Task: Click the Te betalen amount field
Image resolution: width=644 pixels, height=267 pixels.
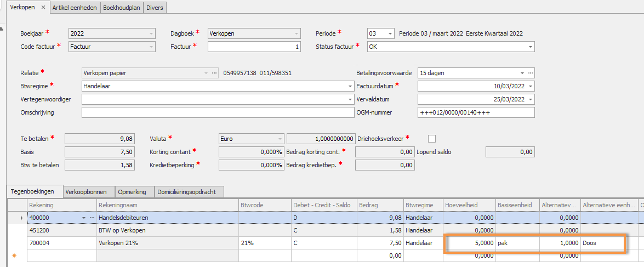Action: pyautogui.click(x=100, y=139)
